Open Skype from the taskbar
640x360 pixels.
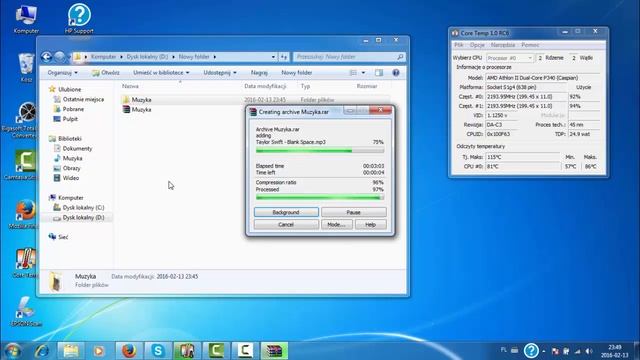pos(158,351)
